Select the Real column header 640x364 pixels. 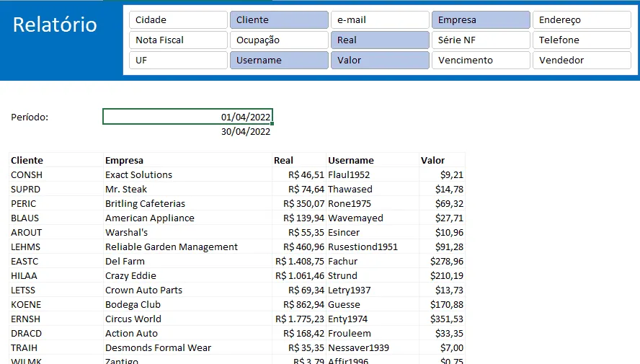(299, 160)
